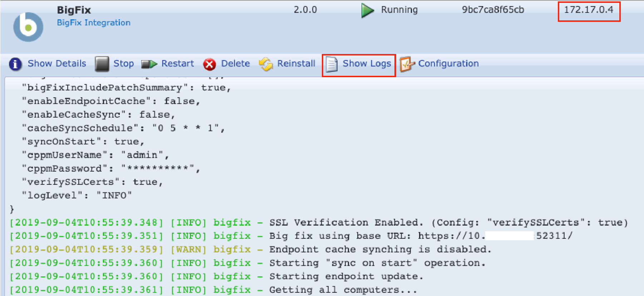The width and height of the screenshot is (644, 296).
Task: Click the Reinstall arrows icon
Action: pyautogui.click(x=266, y=64)
